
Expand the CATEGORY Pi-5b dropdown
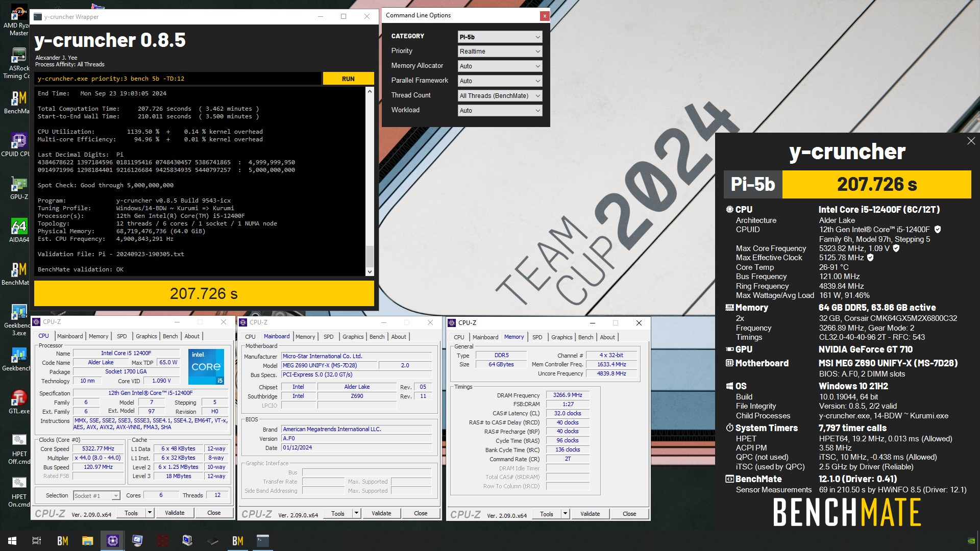500,37
